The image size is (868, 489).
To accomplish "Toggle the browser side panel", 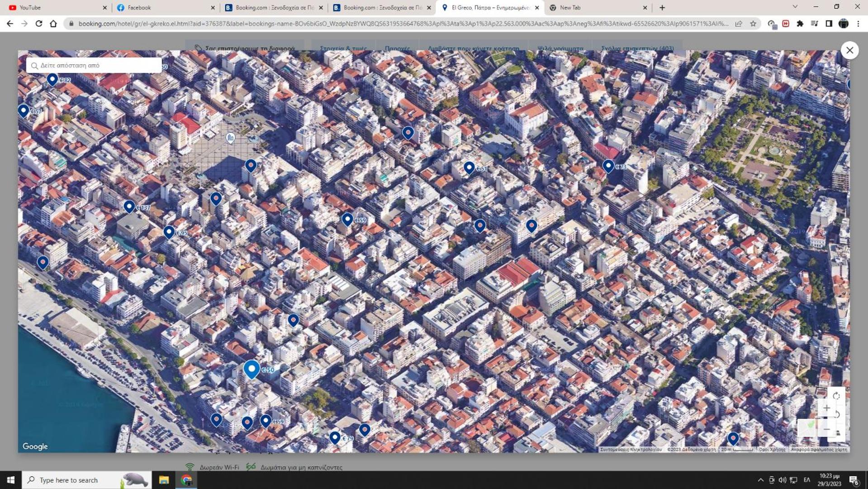I will pos(829,24).
